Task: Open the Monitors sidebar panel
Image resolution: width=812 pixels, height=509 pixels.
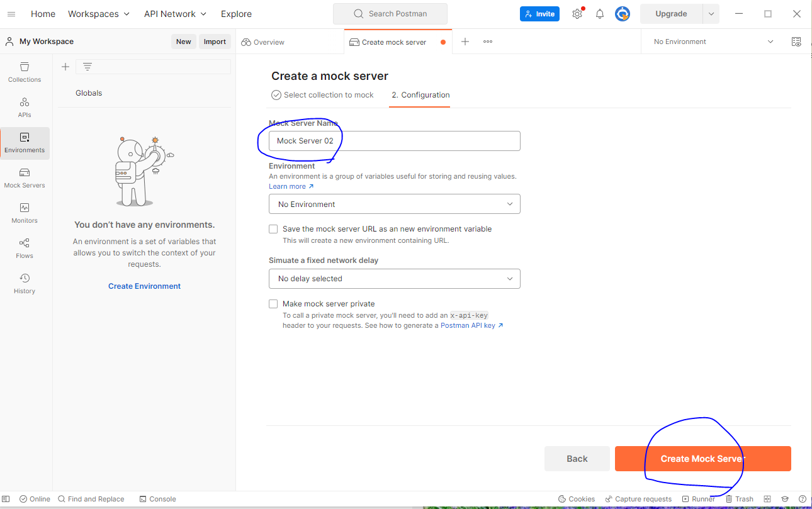Action: (x=25, y=213)
